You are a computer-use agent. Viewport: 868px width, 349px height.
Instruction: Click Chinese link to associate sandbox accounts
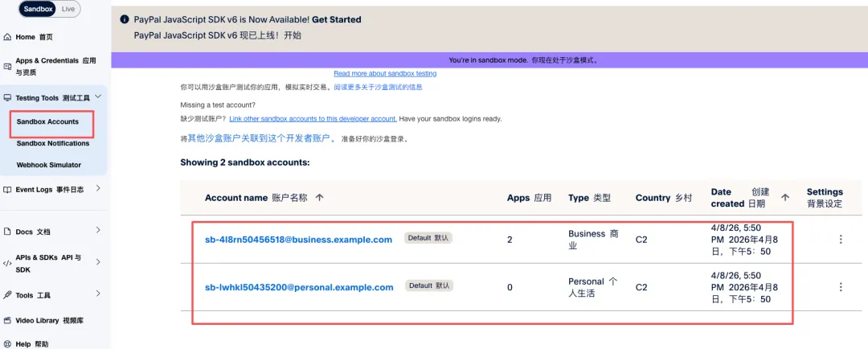coord(261,138)
